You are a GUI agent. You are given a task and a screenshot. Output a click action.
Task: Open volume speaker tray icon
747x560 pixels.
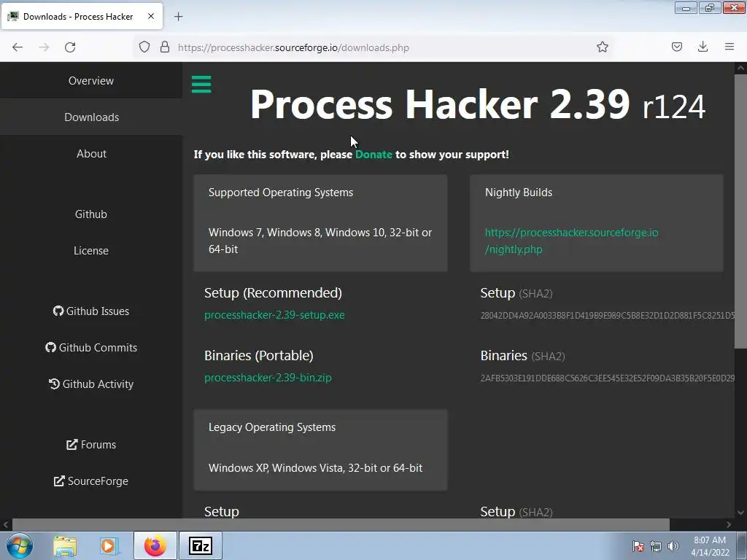(673, 546)
